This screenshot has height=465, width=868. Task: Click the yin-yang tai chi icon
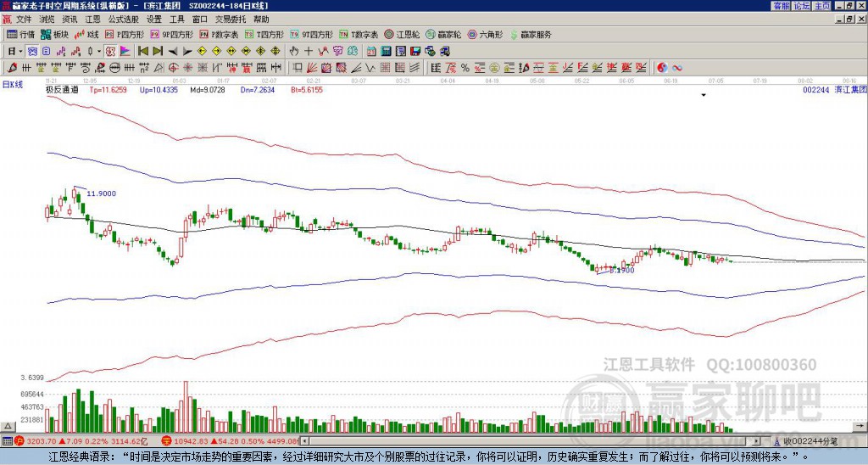[662, 68]
